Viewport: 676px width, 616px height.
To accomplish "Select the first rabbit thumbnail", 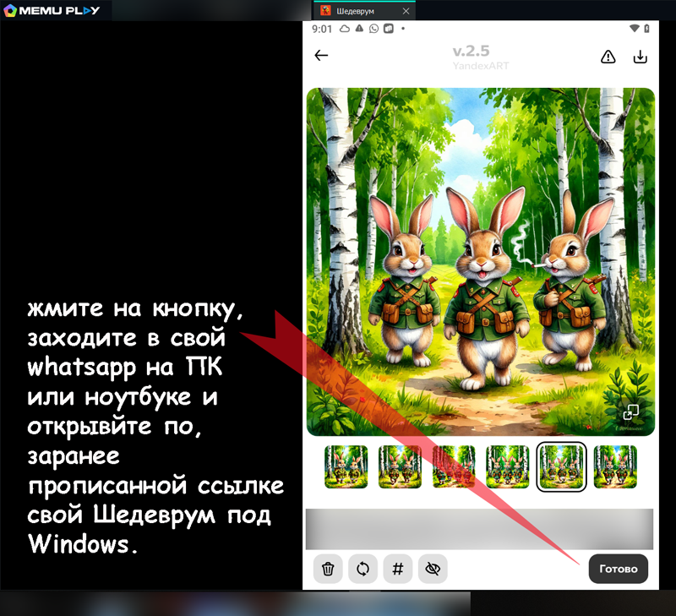I will click(x=346, y=466).
